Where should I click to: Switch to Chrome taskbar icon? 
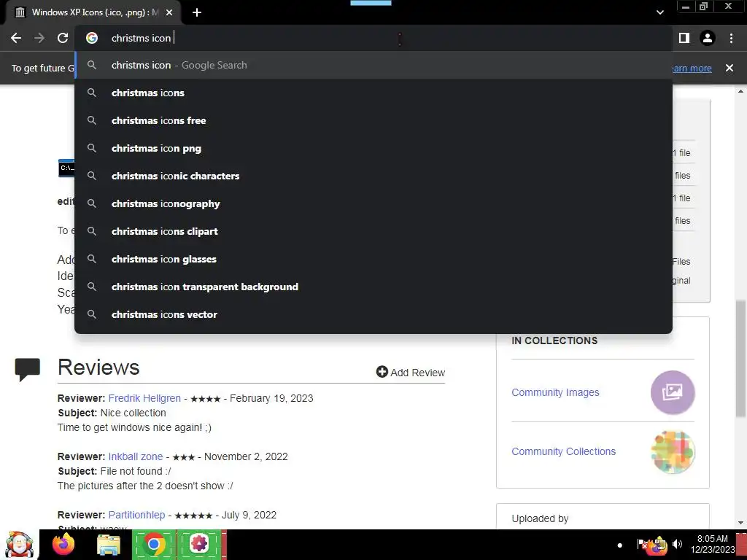tap(153, 544)
